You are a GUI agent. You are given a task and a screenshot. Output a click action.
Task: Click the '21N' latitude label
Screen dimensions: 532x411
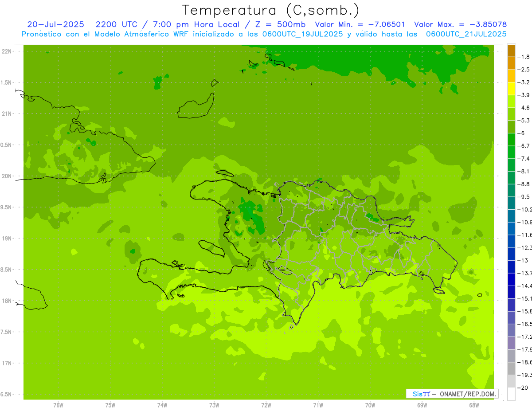[x=6, y=114]
